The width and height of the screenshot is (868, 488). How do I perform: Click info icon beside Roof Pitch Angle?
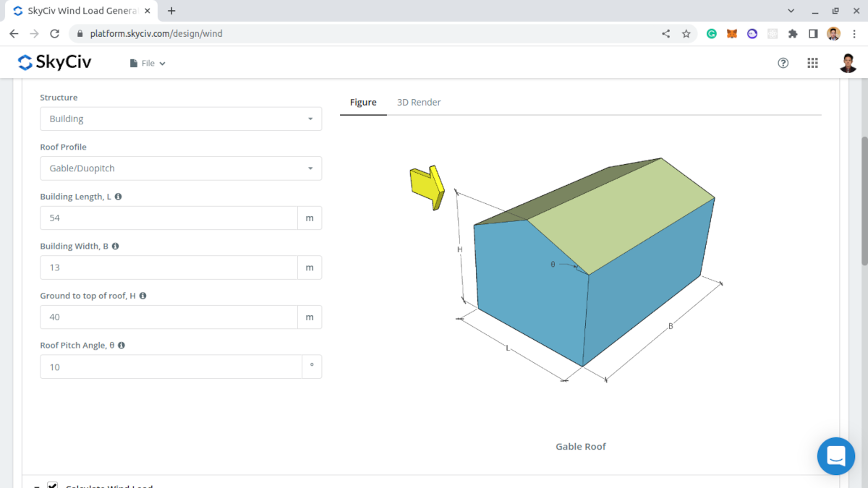(122, 346)
